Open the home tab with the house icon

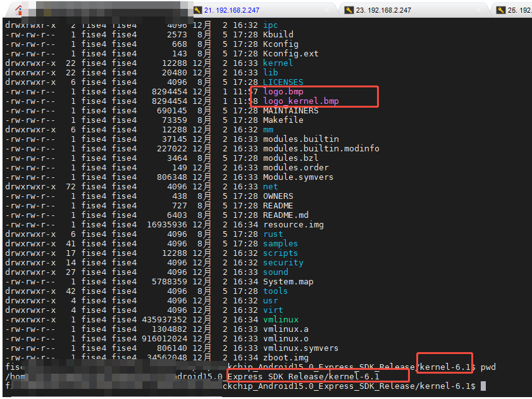[x=18, y=10]
